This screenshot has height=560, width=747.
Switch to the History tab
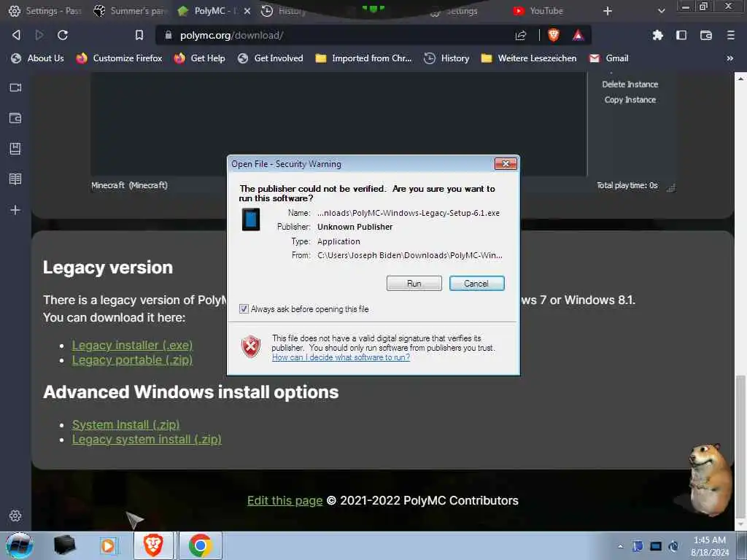tap(285, 11)
